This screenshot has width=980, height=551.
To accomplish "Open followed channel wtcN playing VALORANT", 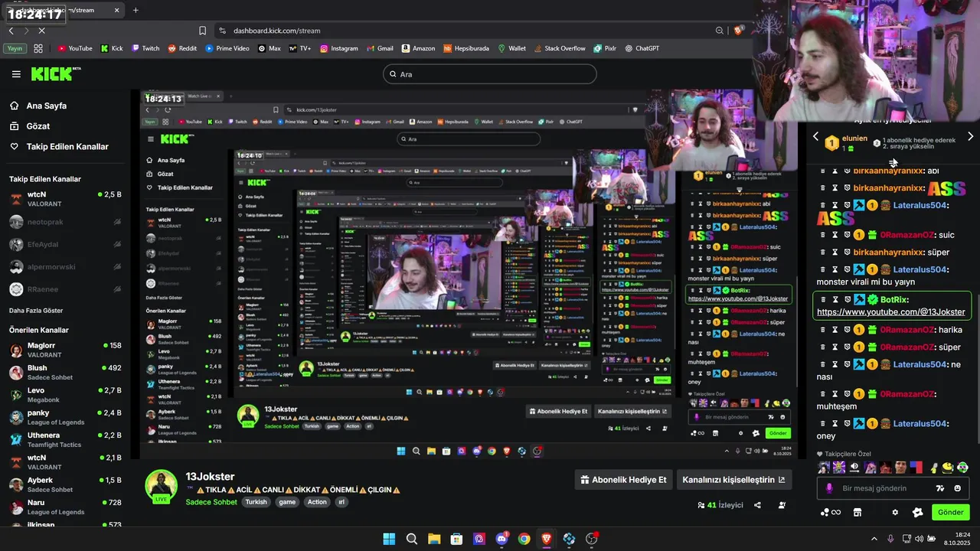I will pyautogui.click(x=65, y=199).
